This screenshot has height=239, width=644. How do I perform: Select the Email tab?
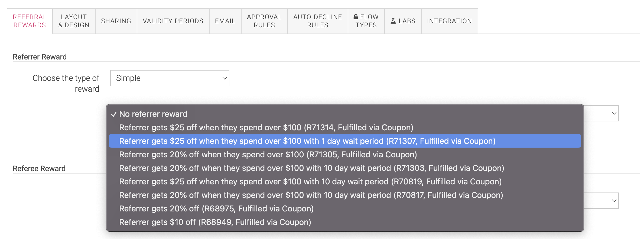(225, 21)
